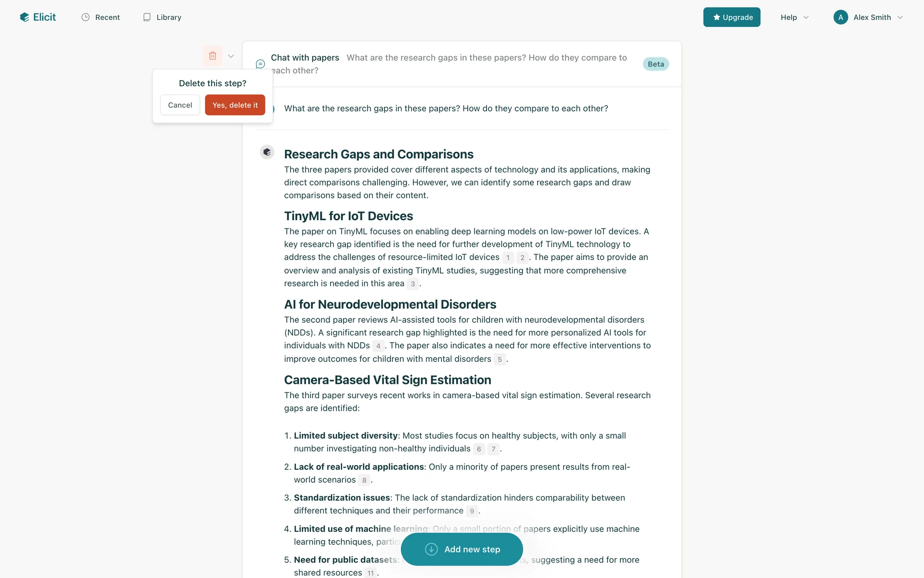Click the book icon next to Library
The width and height of the screenshot is (924, 578).
coord(147,17)
